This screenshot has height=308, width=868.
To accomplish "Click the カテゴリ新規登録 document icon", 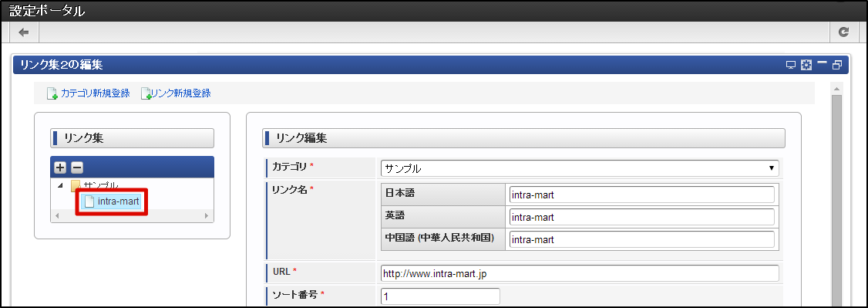I will pyautogui.click(x=52, y=93).
